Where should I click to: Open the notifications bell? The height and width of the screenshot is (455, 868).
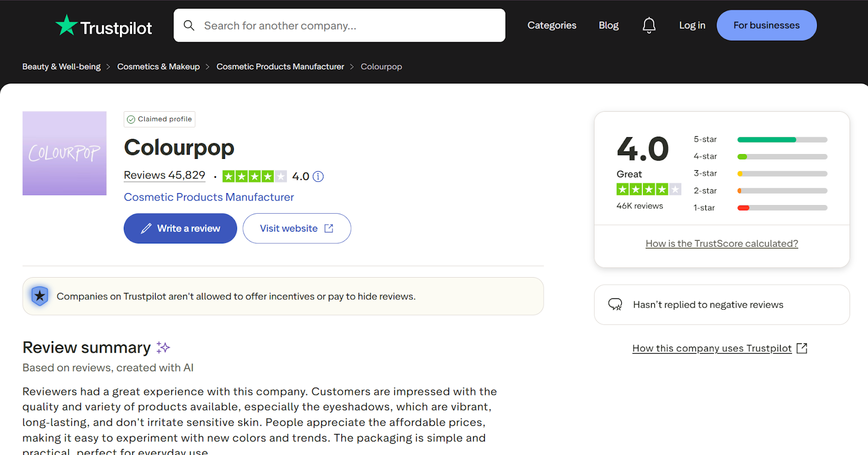649,25
